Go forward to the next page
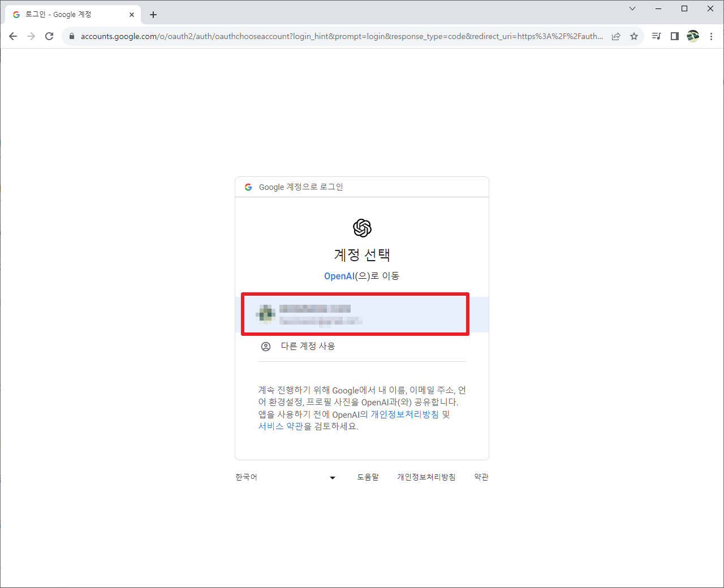The height and width of the screenshot is (588, 724). (x=31, y=36)
